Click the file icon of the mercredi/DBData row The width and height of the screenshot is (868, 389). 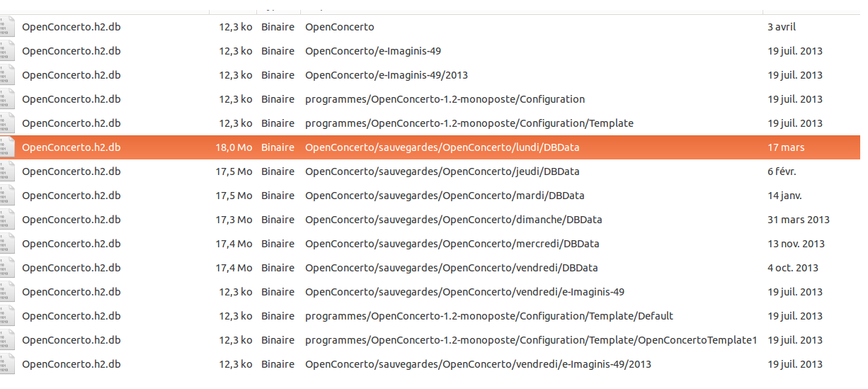(6, 244)
